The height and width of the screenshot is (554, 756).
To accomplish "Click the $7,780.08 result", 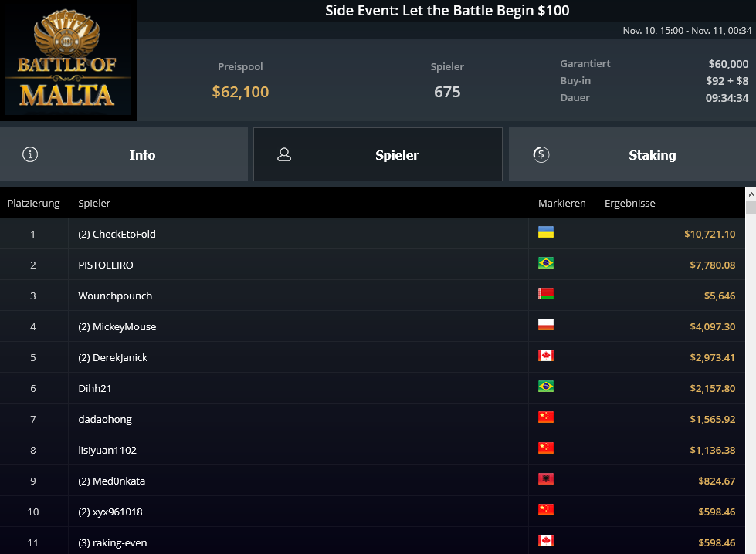I will click(713, 265).
